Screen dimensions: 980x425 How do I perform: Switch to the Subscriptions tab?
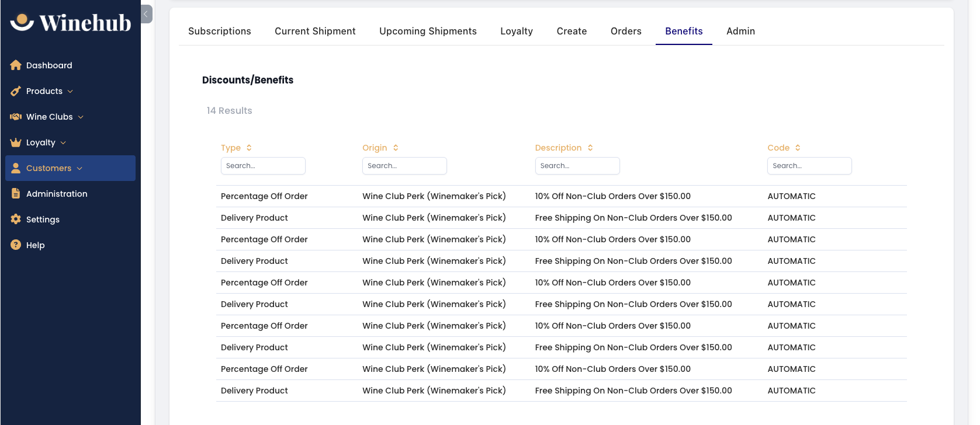click(220, 31)
